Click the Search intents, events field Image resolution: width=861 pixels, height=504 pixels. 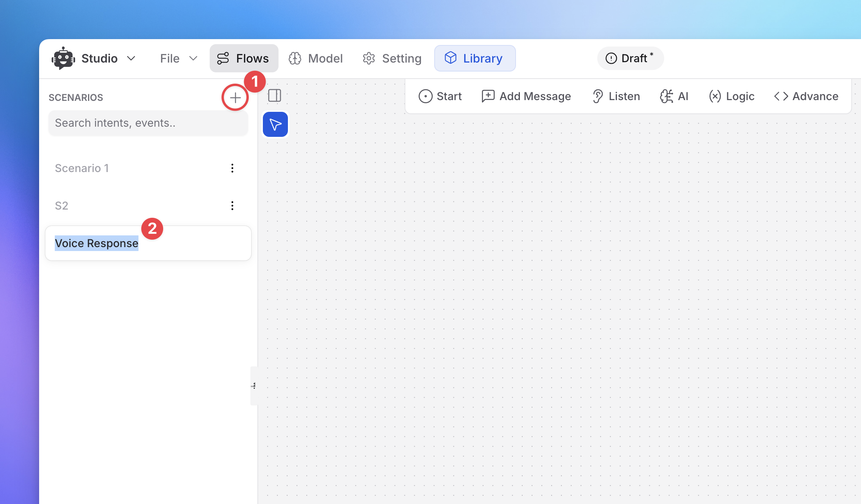[148, 123]
